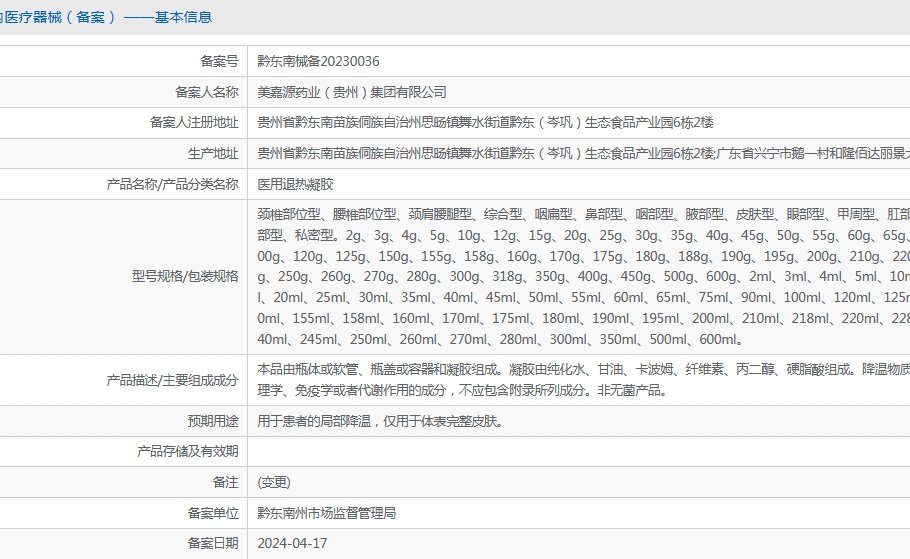Screen dimensions: 910x559
Task: Click the 备案人注册地址 label
Action: 194,122
